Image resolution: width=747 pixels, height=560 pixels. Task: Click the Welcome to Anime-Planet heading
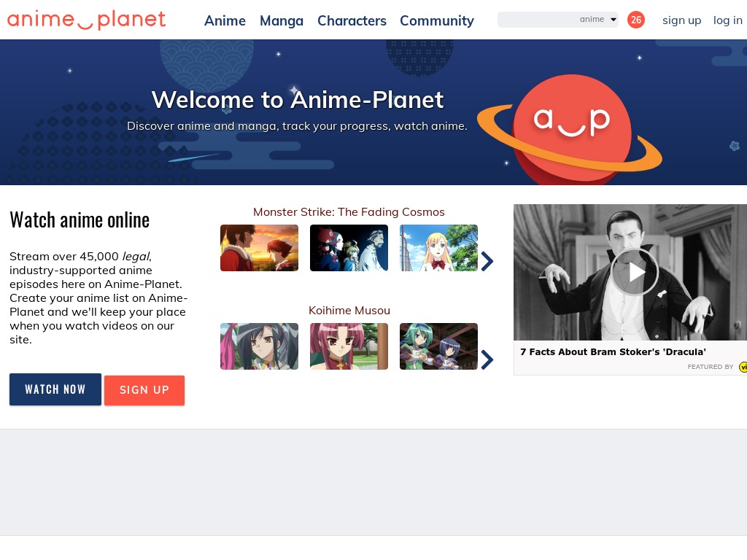click(298, 99)
